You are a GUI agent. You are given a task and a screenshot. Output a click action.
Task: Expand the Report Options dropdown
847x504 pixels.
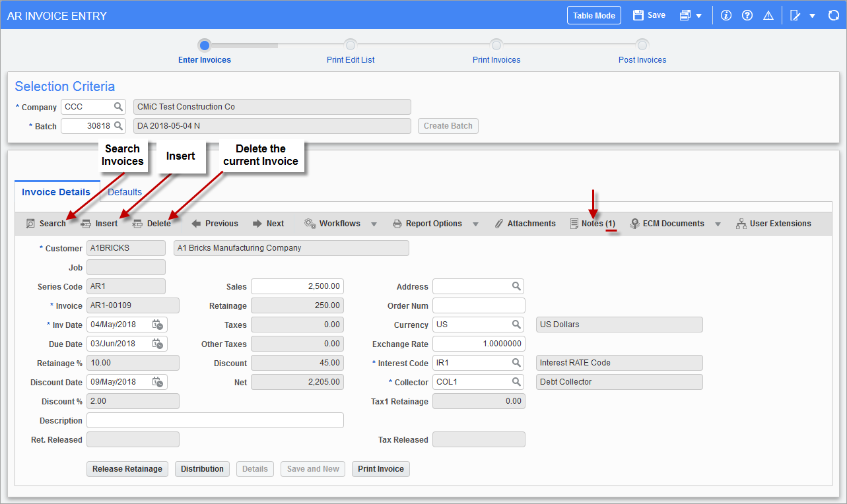(x=475, y=224)
